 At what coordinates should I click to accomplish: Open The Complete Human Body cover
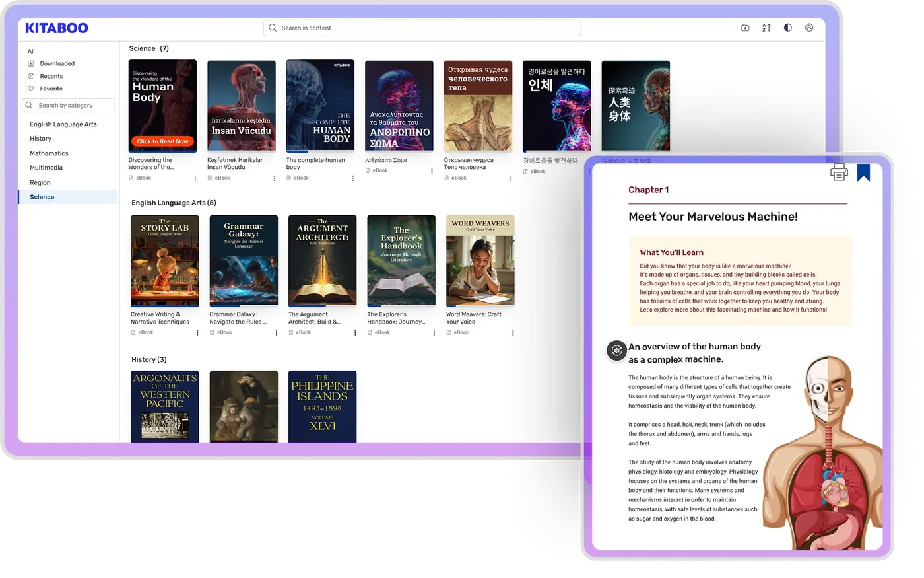coord(320,106)
